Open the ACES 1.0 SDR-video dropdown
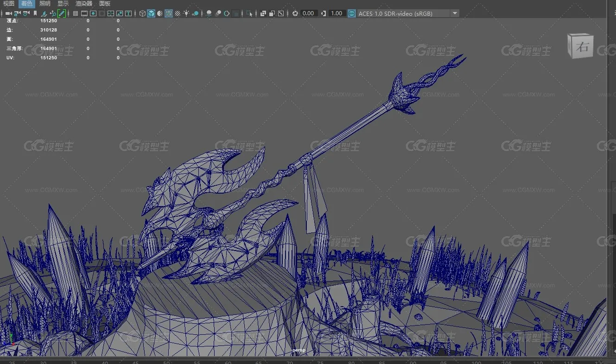The width and height of the screenshot is (616, 364). tap(408, 13)
